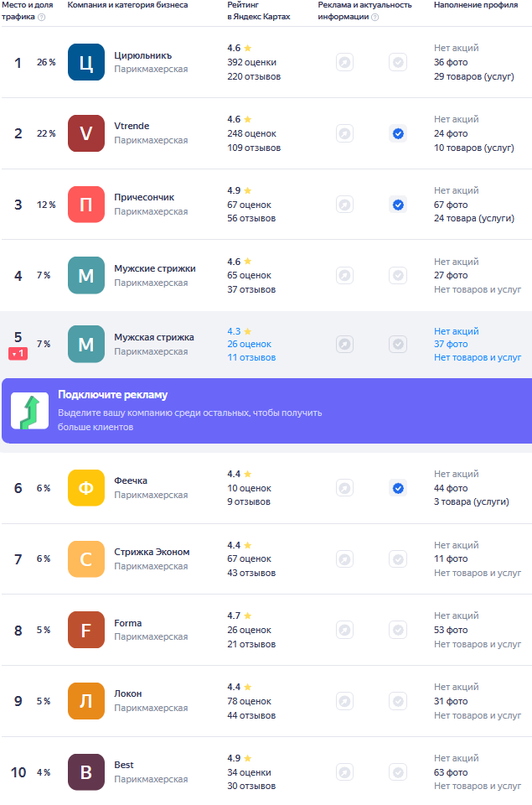Screen dimensions: 532x805
Task: Click the help icon near трафика header
Action: coord(42,17)
